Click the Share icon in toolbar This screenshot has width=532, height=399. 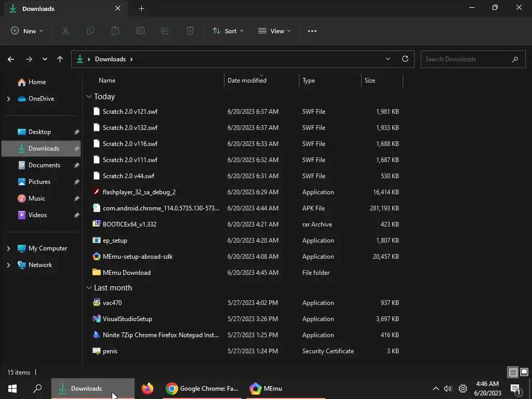(x=165, y=31)
